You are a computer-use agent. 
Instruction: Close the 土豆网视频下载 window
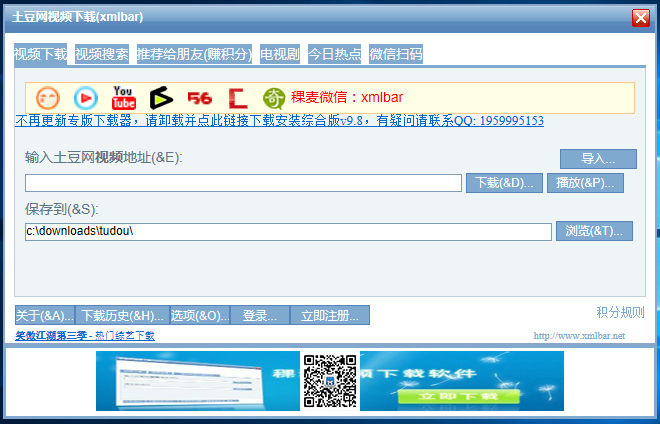(x=641, y=18)
